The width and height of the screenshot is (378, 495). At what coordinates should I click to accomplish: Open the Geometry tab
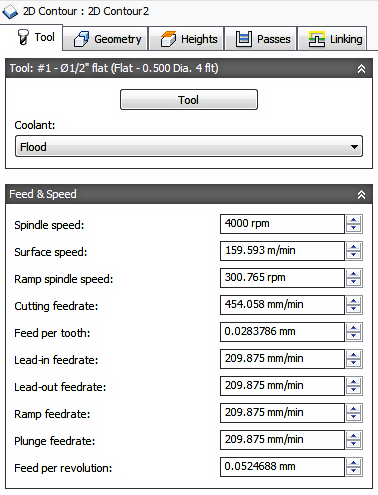(106, 39)
